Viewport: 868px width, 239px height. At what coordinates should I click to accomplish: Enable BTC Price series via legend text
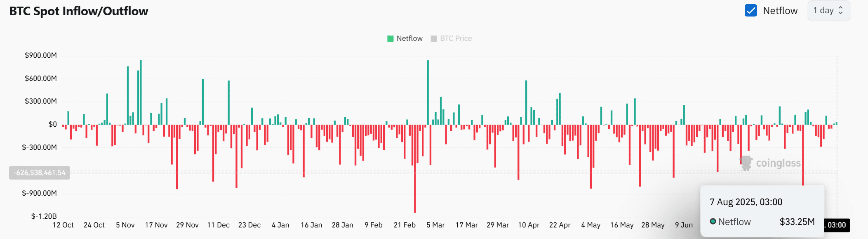click(456, 38)
